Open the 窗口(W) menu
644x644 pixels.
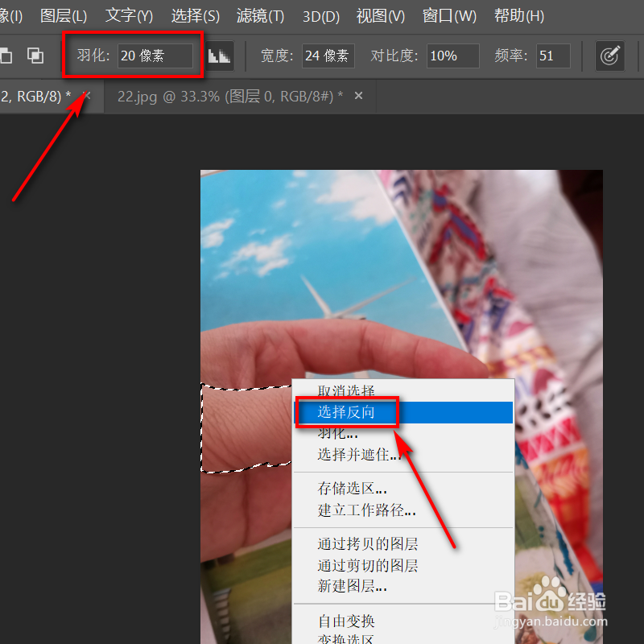(x=448, y=16)
